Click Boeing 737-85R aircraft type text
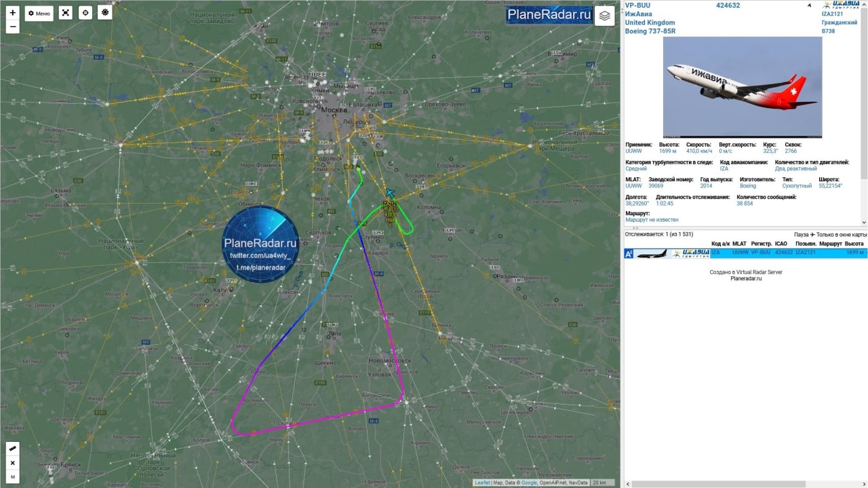868x488 pixels. pyautogui.click(x=650, y=31)
